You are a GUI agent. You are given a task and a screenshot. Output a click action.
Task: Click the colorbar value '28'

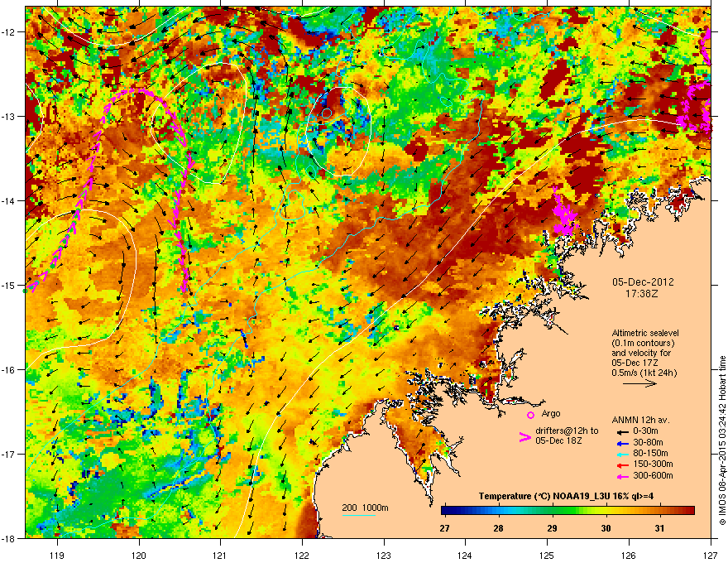[x=498, y=528]
